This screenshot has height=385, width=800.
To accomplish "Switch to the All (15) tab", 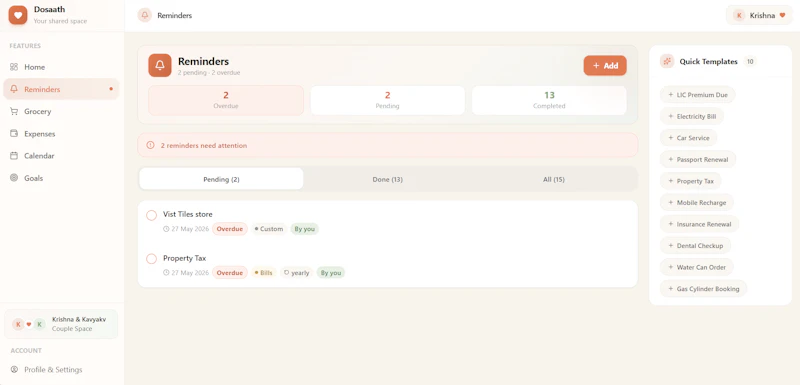I will (554, 179).
